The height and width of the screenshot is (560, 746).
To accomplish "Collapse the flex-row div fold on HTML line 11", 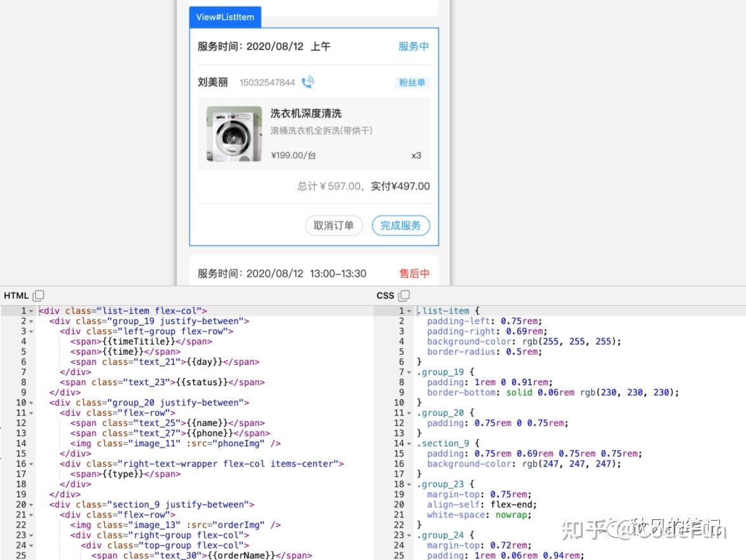I will click(x=30, y=413).
